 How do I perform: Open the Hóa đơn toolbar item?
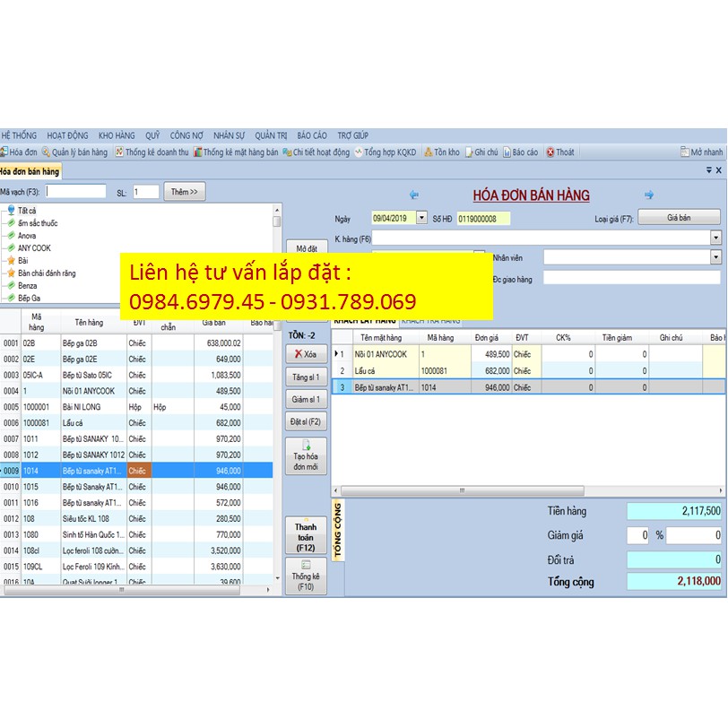coord(20,152)
